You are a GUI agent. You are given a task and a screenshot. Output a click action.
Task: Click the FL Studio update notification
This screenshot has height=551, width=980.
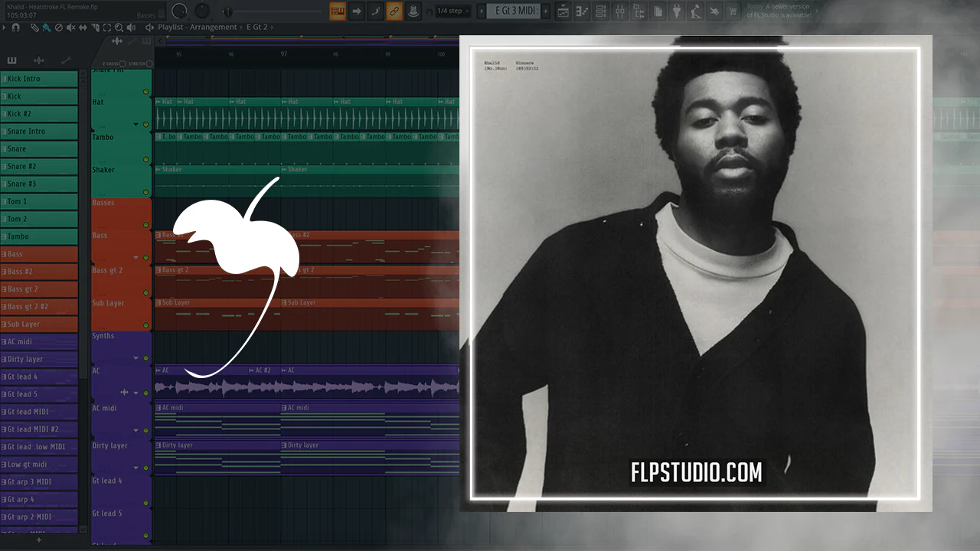(x=782, y=11)
